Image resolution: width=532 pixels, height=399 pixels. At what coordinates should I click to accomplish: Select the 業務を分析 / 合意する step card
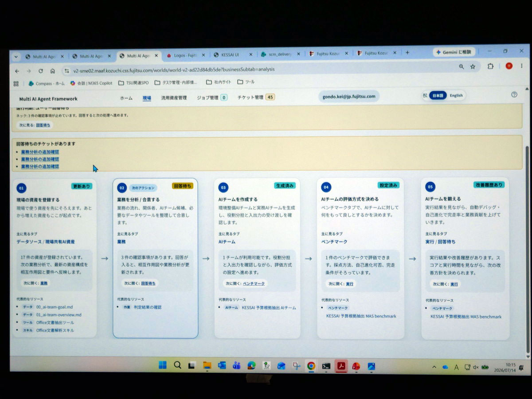(155, 258)
